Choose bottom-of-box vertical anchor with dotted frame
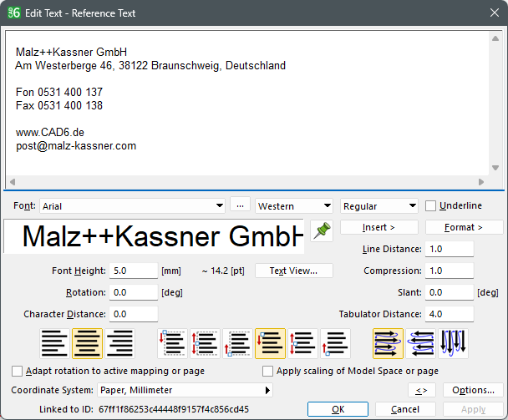Viewport: 508px width, 420px height. 237,343
